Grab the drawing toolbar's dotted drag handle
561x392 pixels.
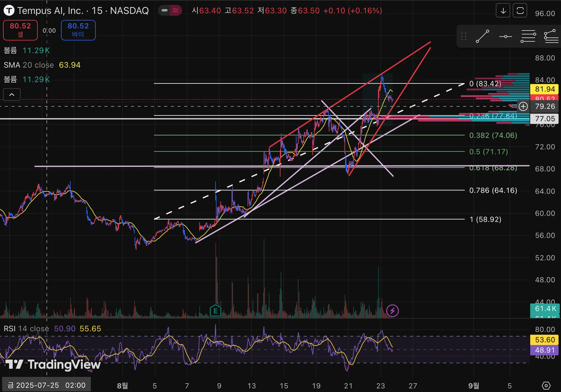[464, 36]
